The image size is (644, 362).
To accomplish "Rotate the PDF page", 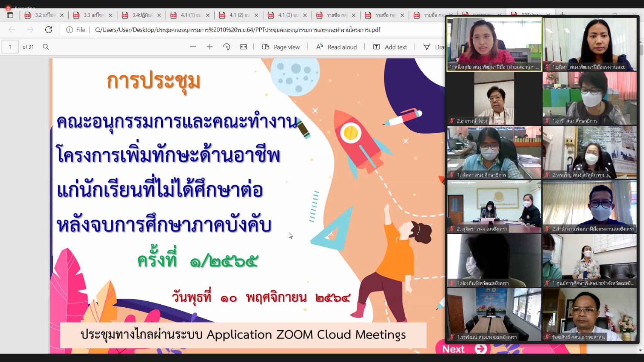I will [x=226, y=47].
